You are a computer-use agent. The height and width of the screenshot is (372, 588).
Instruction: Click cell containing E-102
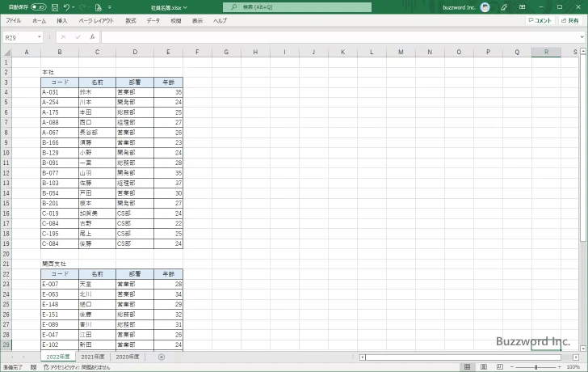(x=60, y=345)
